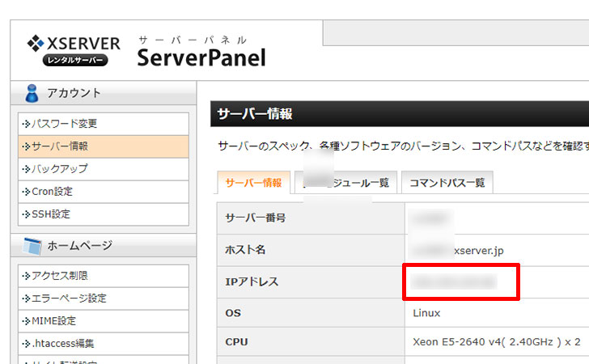Click the ホームページ section header

104,246
